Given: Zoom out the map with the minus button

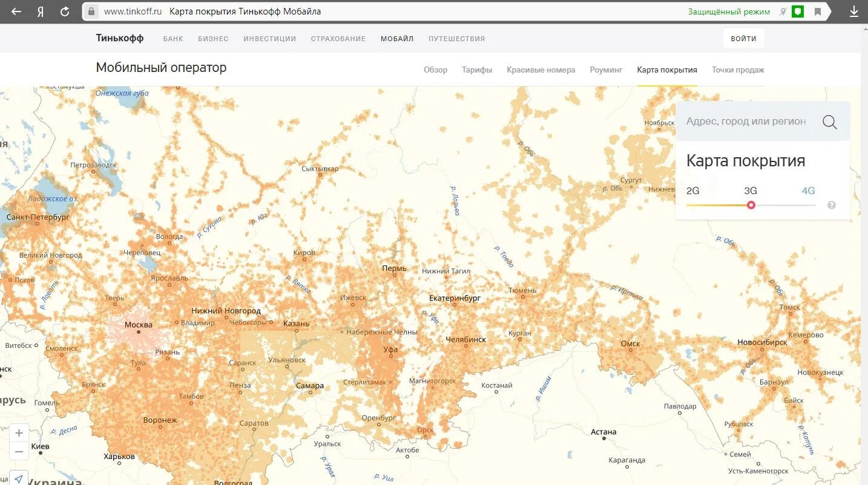Looking at the screenshot, I should 19,451.
